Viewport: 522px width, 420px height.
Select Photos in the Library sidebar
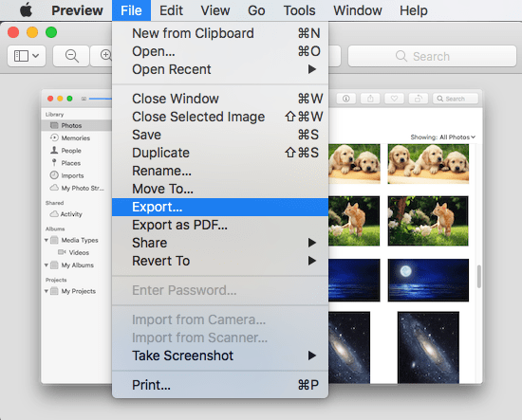click(77, 125)
